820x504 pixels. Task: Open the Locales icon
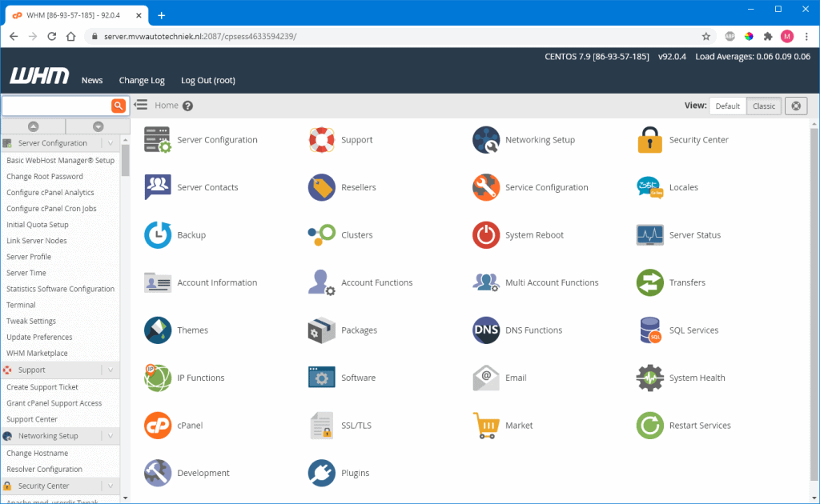point(650,187)
